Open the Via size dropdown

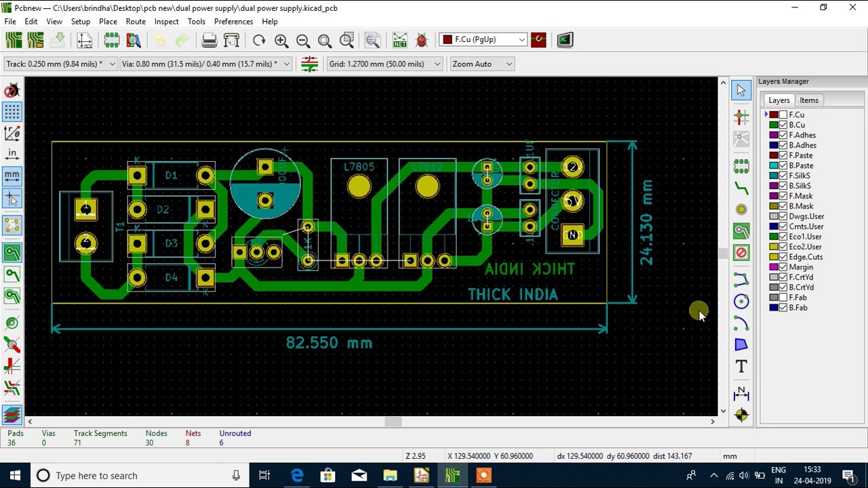(x=205, y=64)
